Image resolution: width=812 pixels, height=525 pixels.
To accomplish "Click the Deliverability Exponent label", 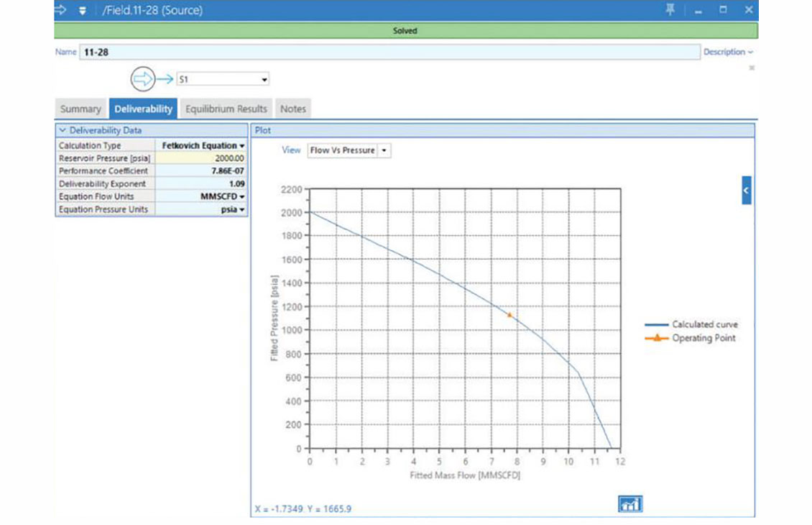I will 102,183.
